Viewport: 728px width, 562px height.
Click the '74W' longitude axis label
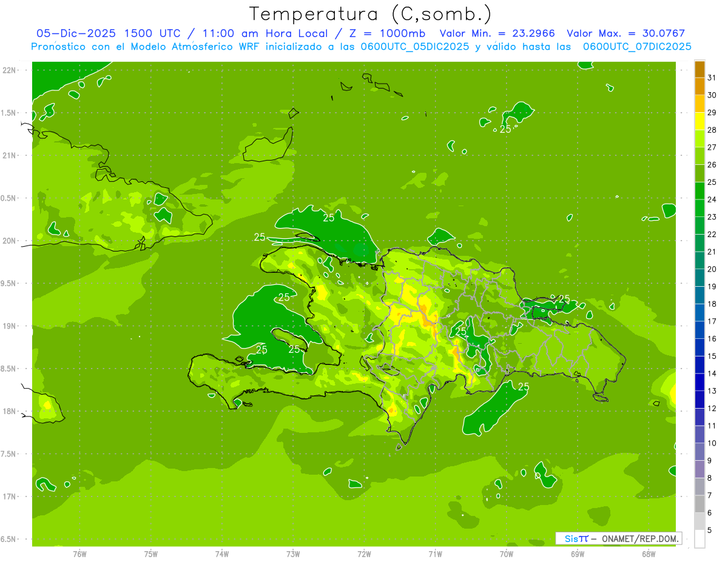click(x=221, y=554)
